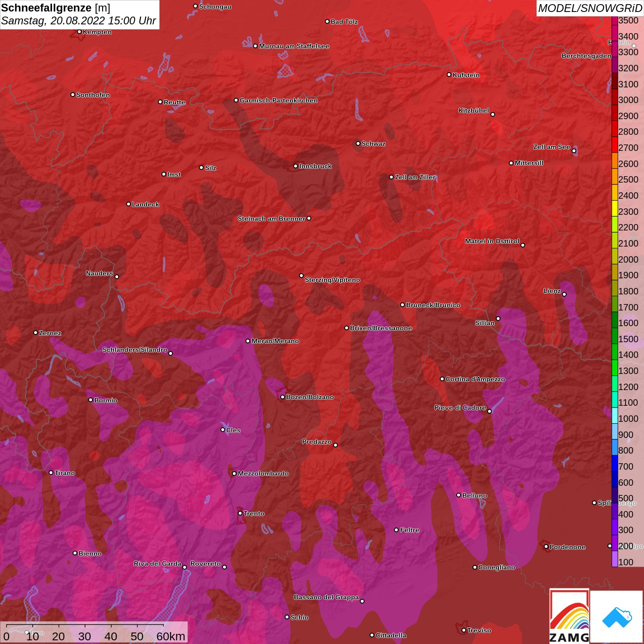Click the Mezzolombardo label

[x=263, y=473]
